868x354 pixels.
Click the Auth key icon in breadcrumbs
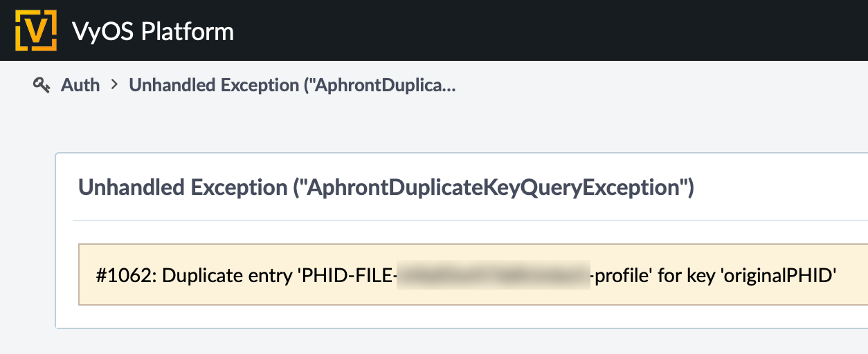pyautogui.click(x=42, y=85)
